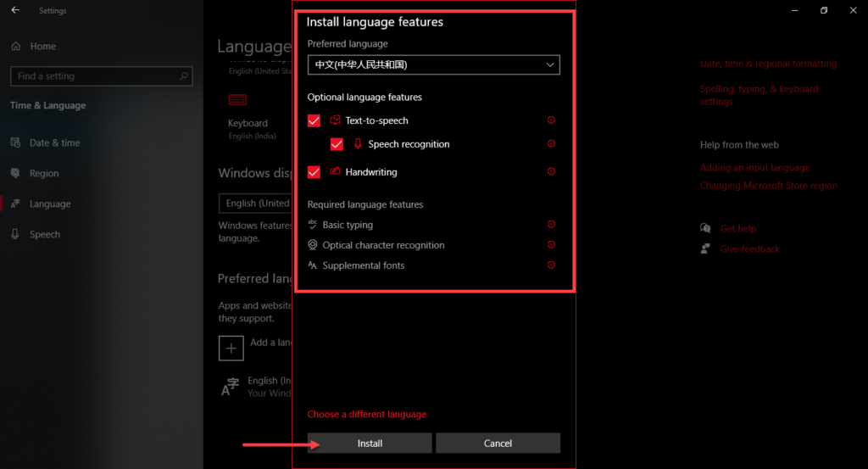Click the Give feedback link

point(749,248)
